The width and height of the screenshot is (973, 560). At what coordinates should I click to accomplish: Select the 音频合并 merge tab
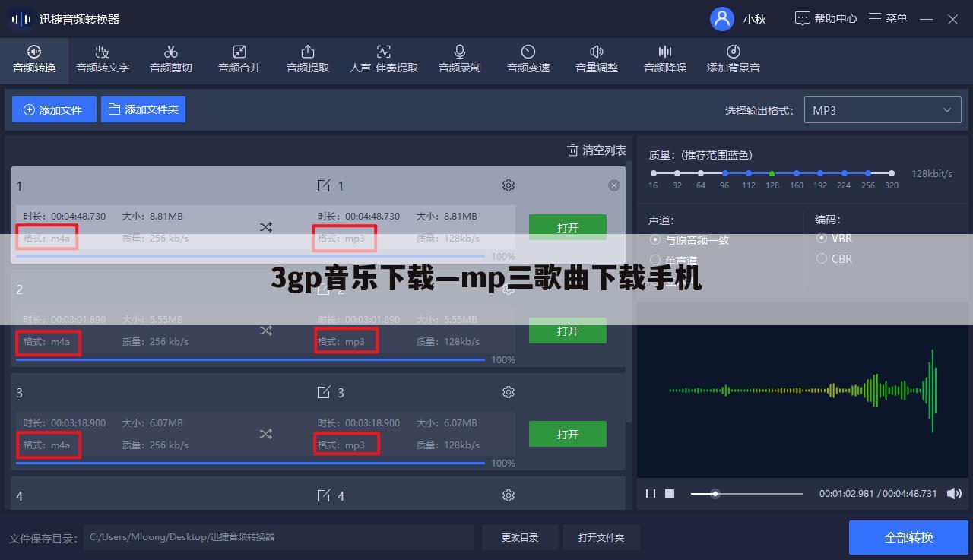[x=239, y=59]
